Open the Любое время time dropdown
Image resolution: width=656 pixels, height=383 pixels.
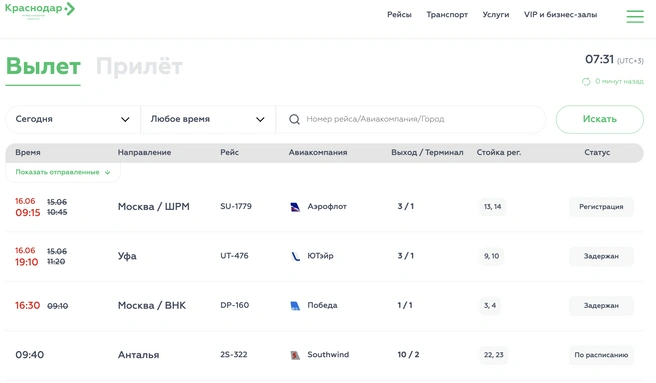tap(208, 119)
